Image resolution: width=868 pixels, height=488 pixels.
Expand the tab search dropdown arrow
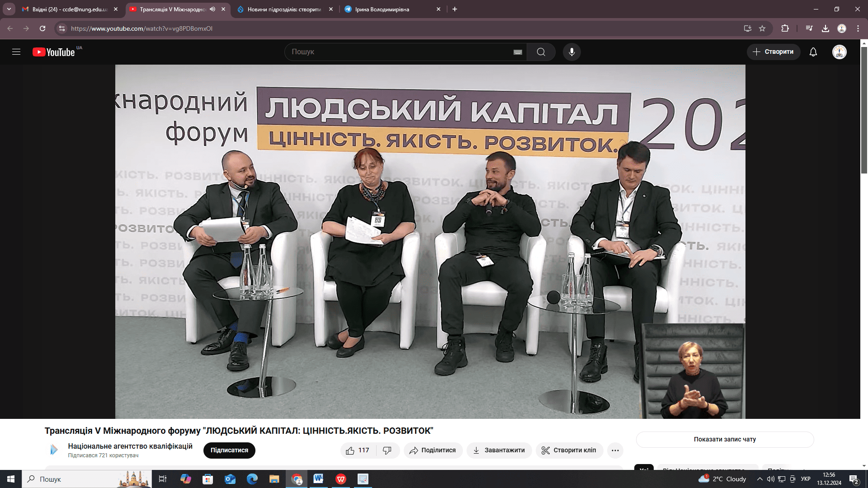(9, 9)
